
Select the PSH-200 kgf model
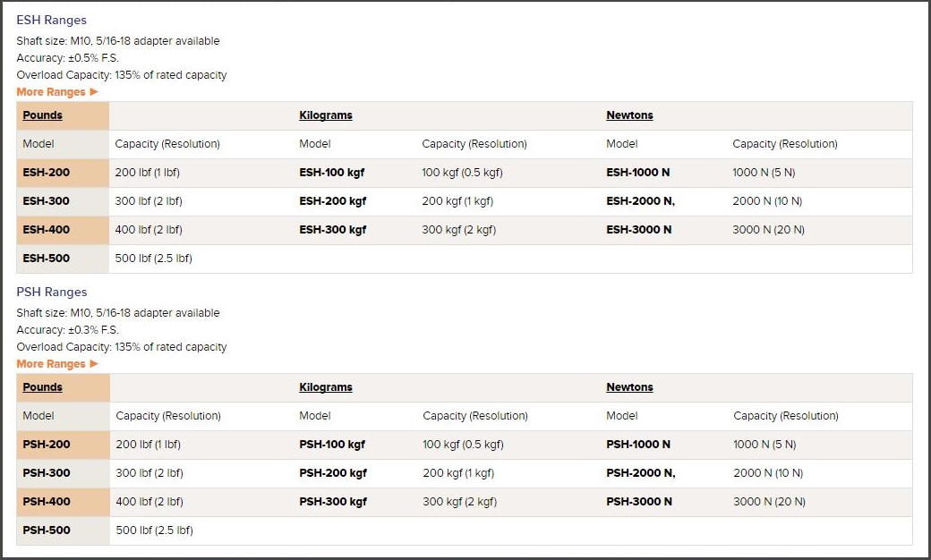click(333, 473)
